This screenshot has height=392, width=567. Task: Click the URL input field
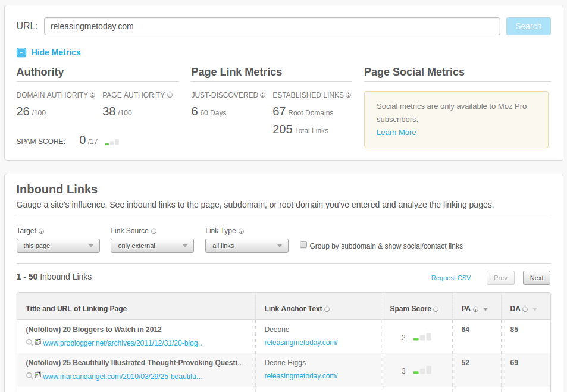(x=272, y=26)
